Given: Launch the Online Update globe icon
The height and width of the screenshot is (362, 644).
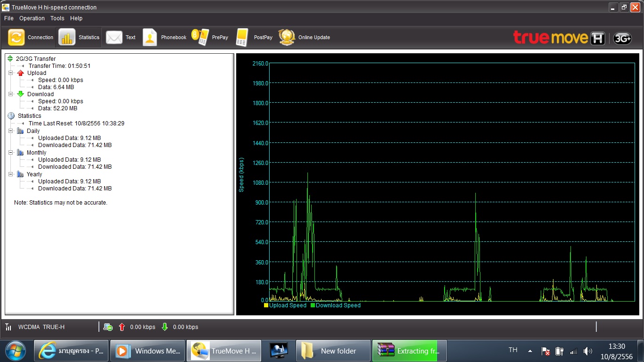Looking at the screenshot, I should click(287, 38).
